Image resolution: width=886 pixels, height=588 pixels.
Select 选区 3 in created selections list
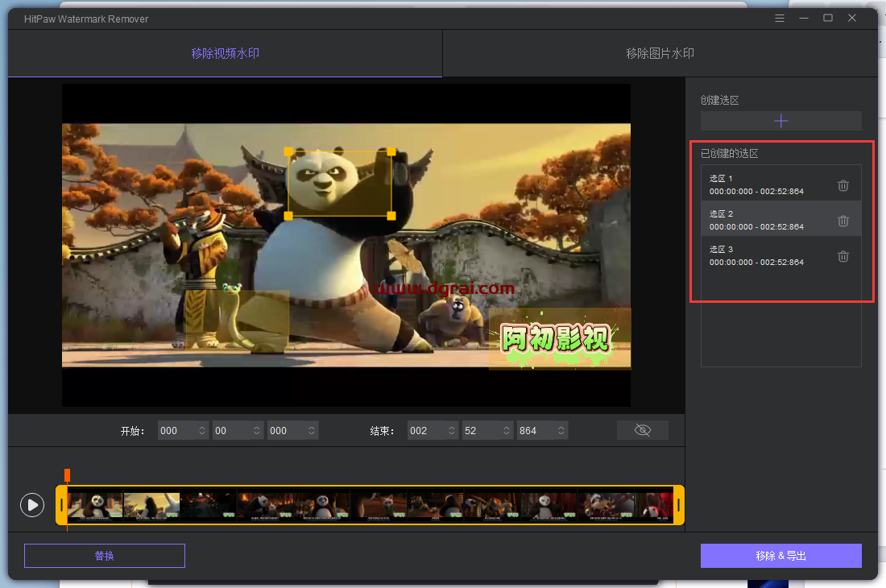point(781,255)
